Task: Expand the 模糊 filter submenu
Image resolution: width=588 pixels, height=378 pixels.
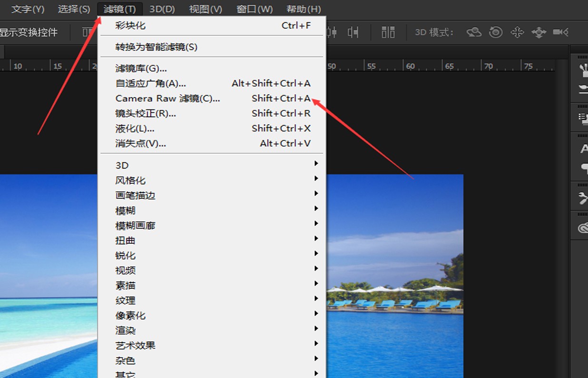Action: coord(125,210)
